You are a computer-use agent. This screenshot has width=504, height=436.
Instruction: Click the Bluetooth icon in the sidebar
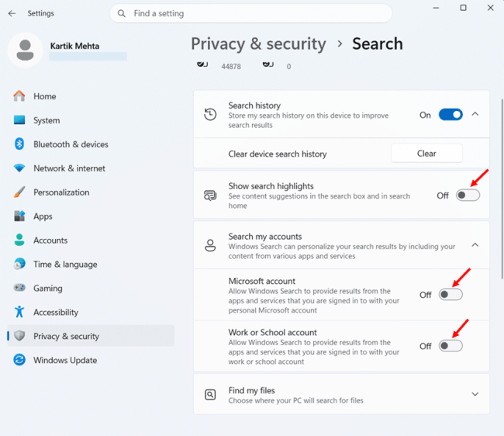(19, 144)
